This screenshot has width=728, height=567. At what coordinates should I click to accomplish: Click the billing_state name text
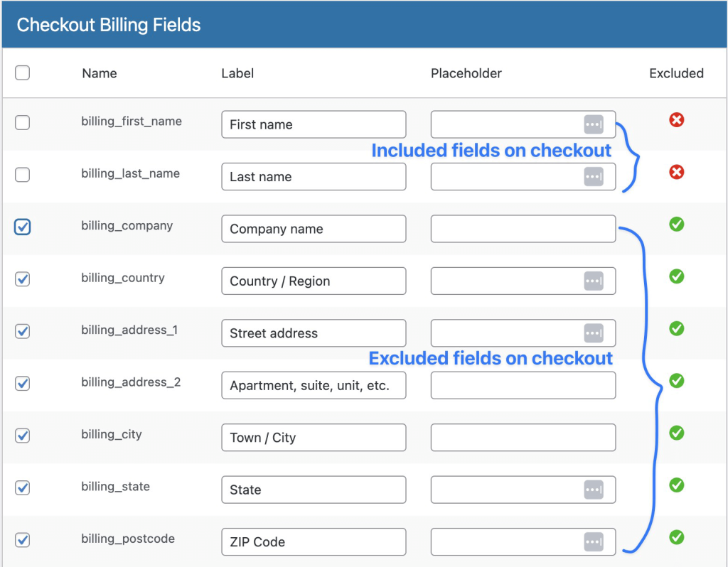click(116, 487)
